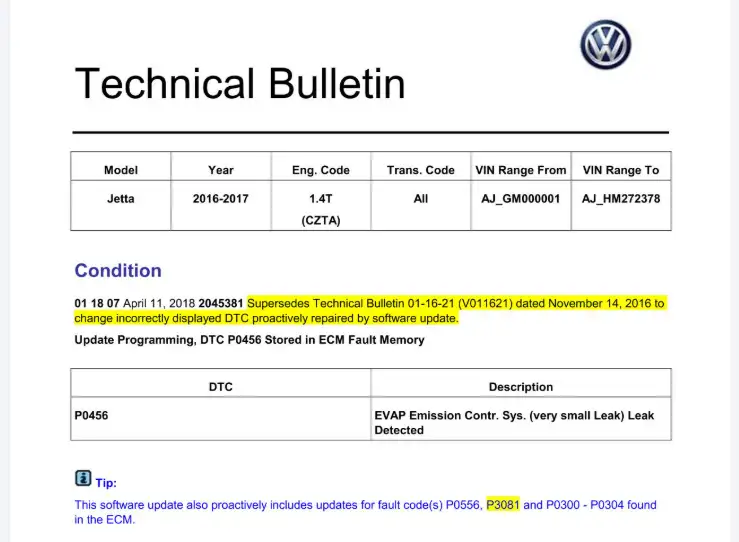This screenshot has width=739, height=542.
Task: Click 'in the ECM.' tip text
Action: 105,519
